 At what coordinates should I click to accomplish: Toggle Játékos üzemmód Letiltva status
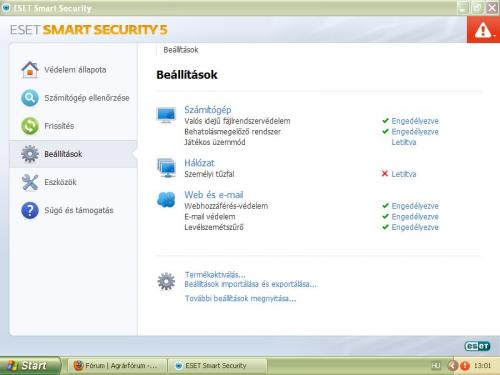(x=404, y=142)
